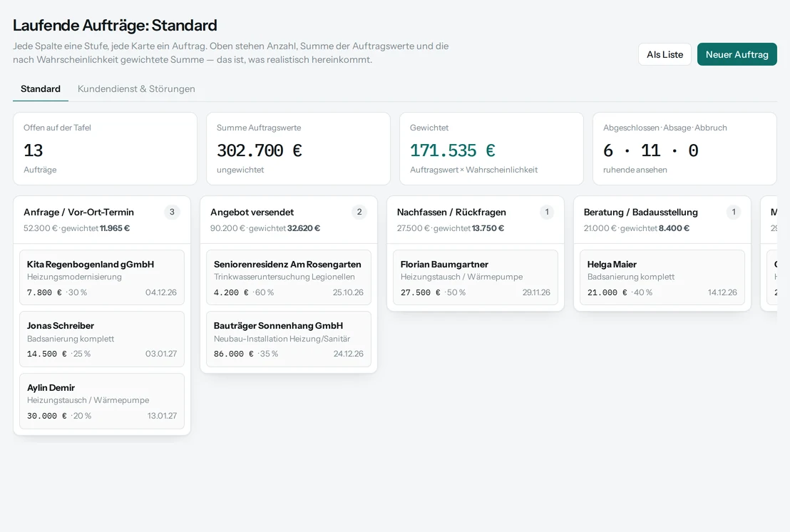Click the due date 14.12.26
790x532 pixels.
(x=722, y=292)
